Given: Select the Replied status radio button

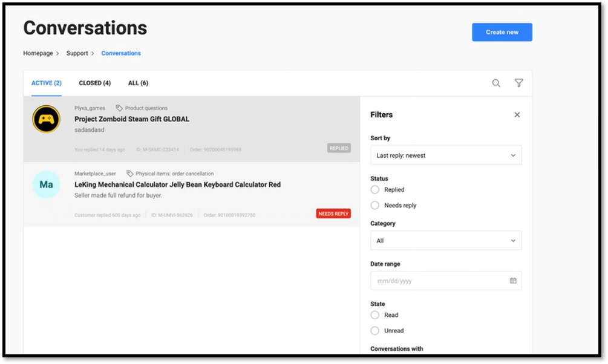Looking at the screenshot, I should (x=375, y=190).
